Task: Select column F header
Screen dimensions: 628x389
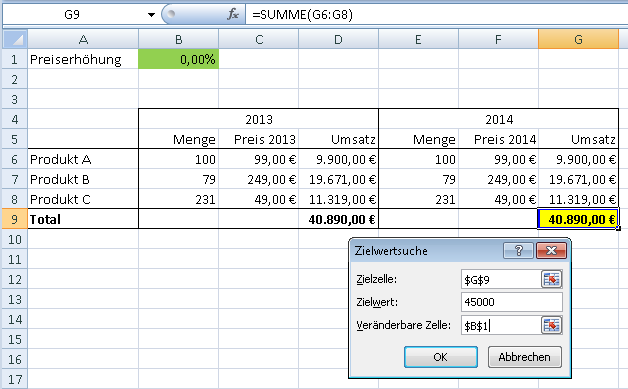Action: (x=498, y=39)
